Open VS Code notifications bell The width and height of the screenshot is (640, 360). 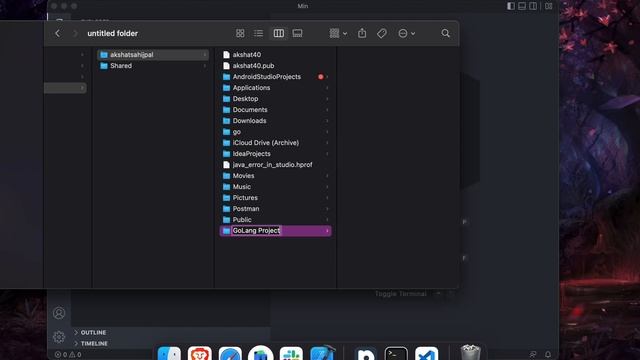548,355
